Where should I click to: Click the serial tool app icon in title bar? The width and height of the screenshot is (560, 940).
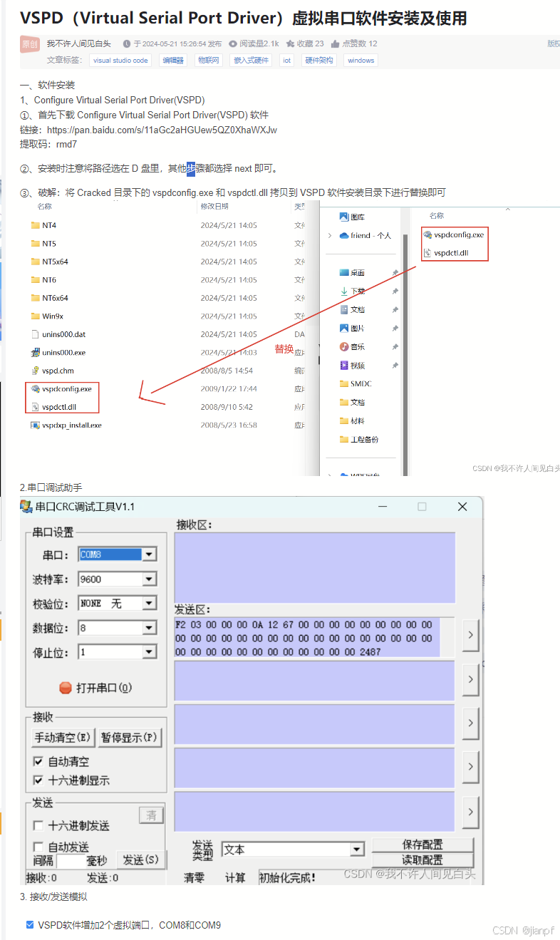(26, 507)
